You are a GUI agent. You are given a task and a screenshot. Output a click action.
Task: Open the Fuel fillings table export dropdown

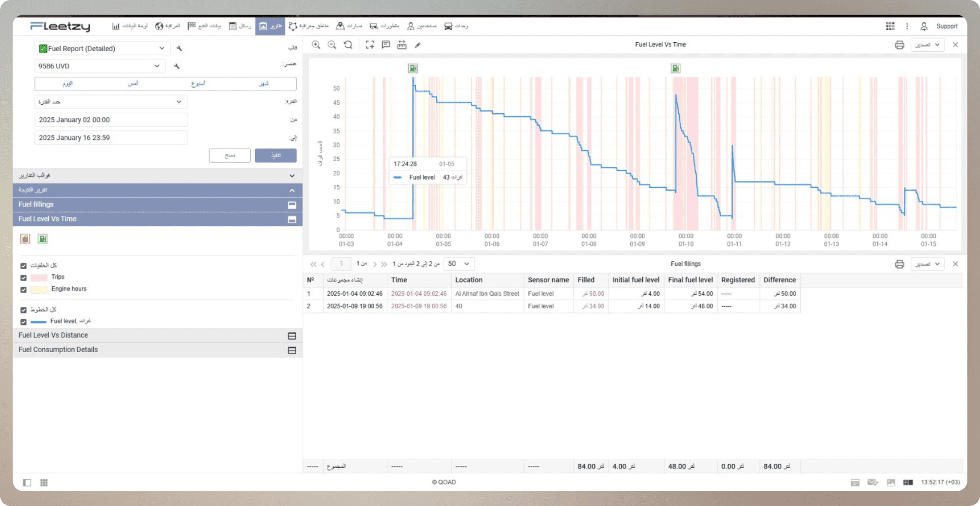(927, 264)
